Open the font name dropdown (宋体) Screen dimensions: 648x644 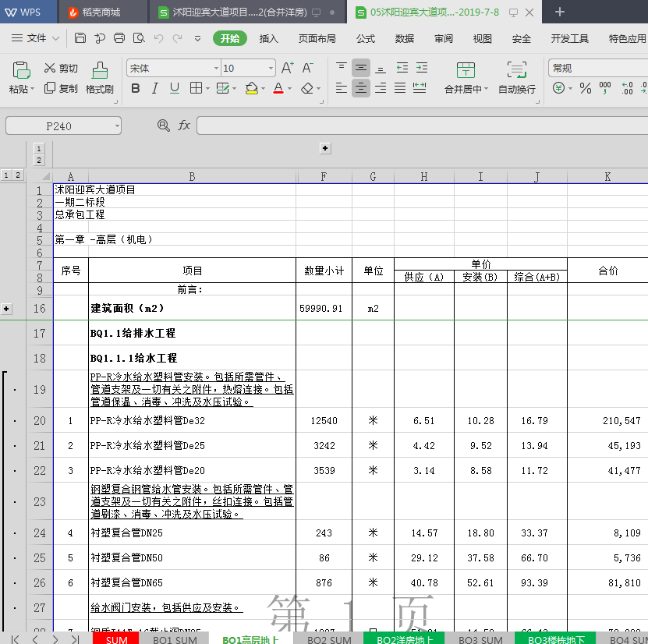tap(216, 68)
